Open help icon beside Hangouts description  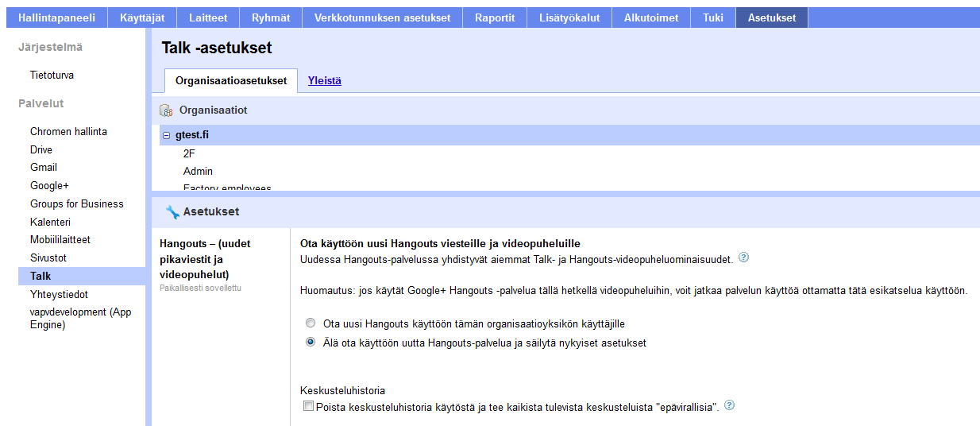coord(743,258)
